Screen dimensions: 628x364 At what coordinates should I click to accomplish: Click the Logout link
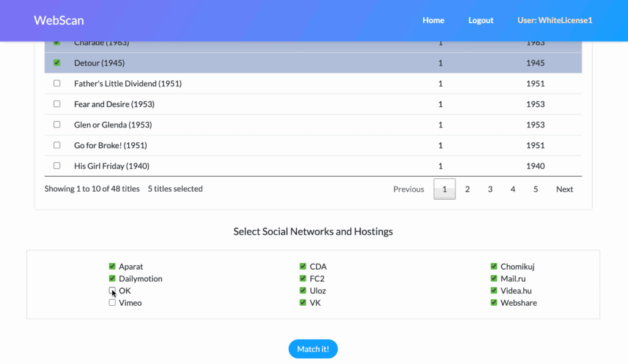[x=481, y=20]
